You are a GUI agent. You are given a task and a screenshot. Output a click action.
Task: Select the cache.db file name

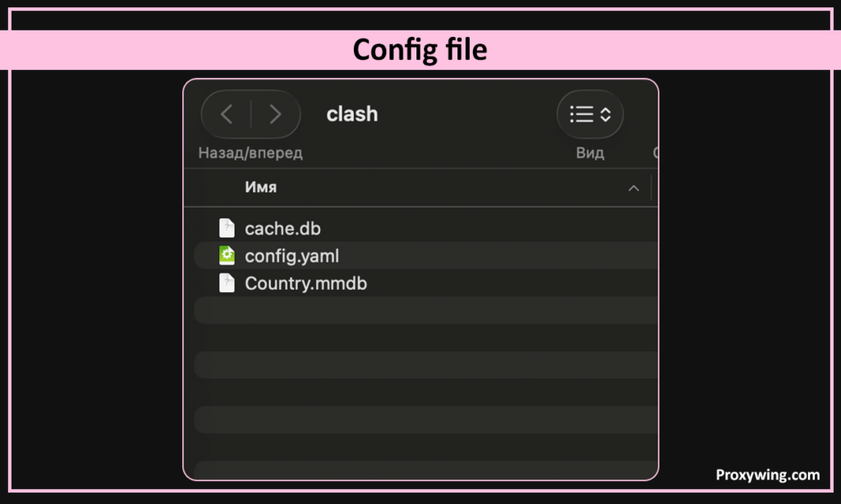282,228
